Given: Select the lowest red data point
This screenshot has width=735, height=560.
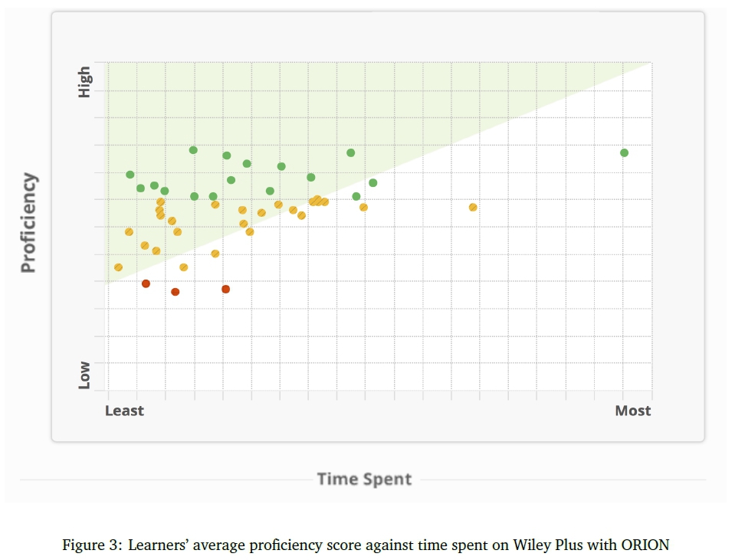Looking at the screenshot, I should (175, 292).
